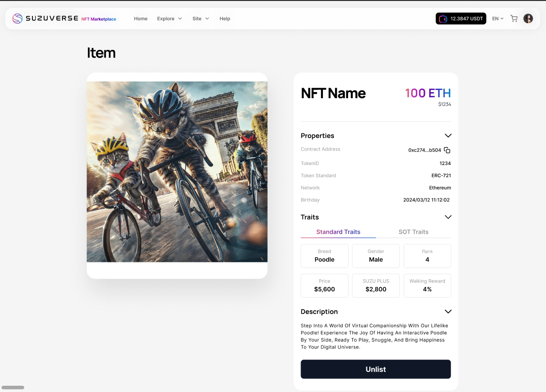
Task: Click the Unlist button
Action: click(x=376, y=369)
